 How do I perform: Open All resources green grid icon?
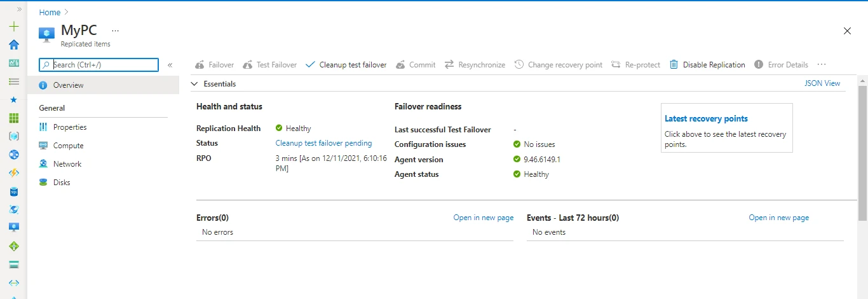click(13, 118)
